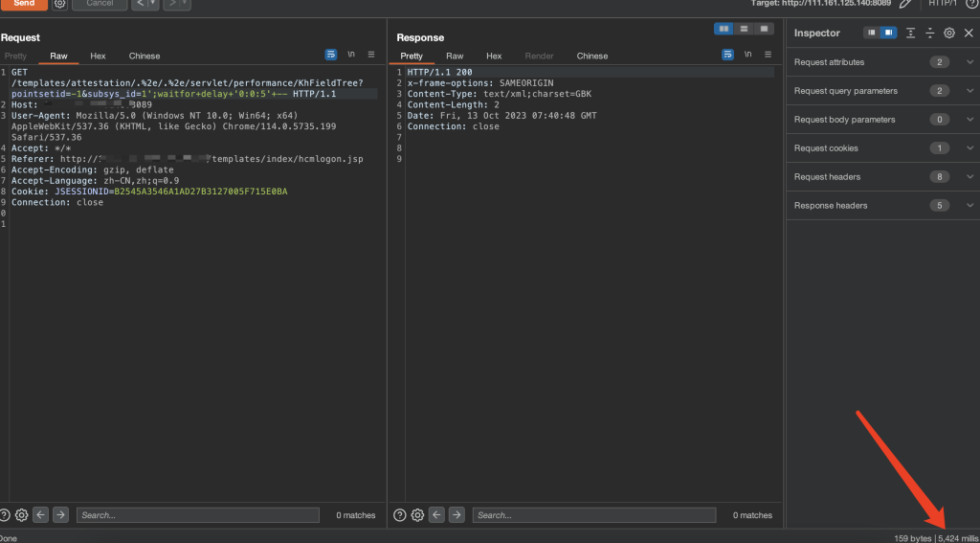Click the 'Connection: close' request header
Viewport: 980px width, 543px height.
coord(57,202)
